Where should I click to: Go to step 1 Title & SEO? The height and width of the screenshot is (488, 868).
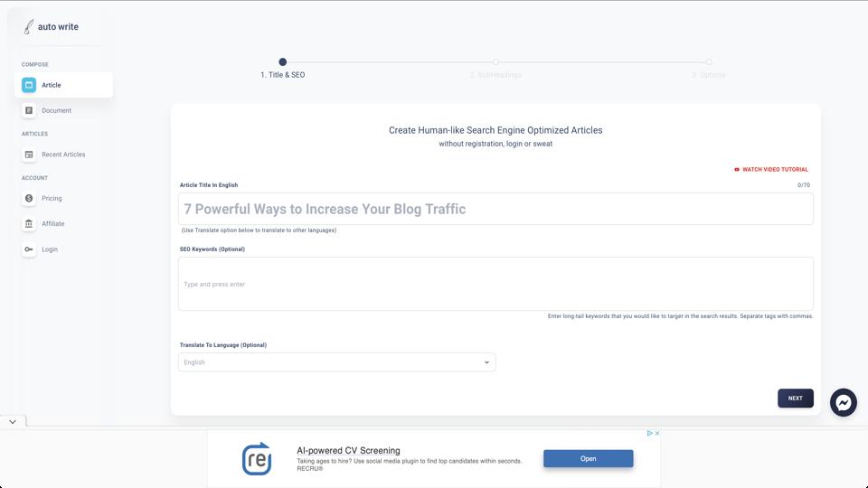point(283,62)
